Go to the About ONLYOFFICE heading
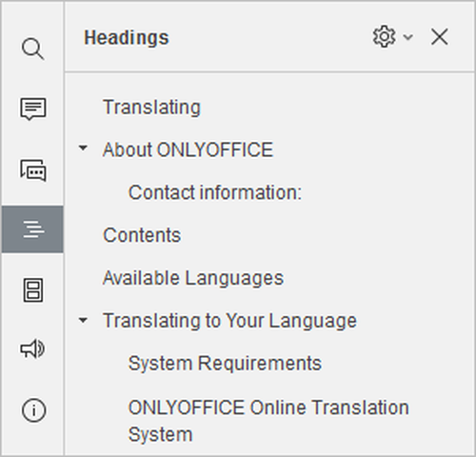Screen dimensions: 476x457 point(188,149)
